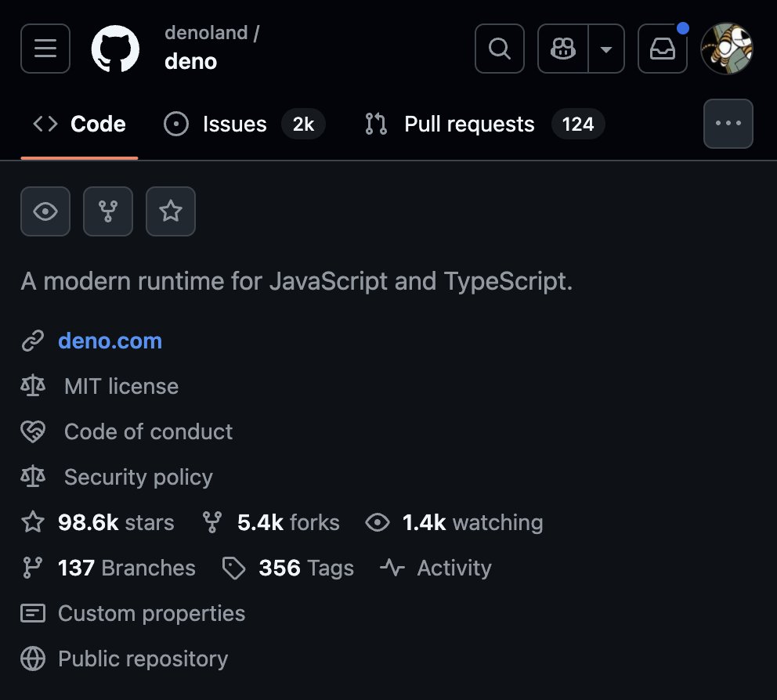Open the search magnifier button

click(x=500, y=49)
